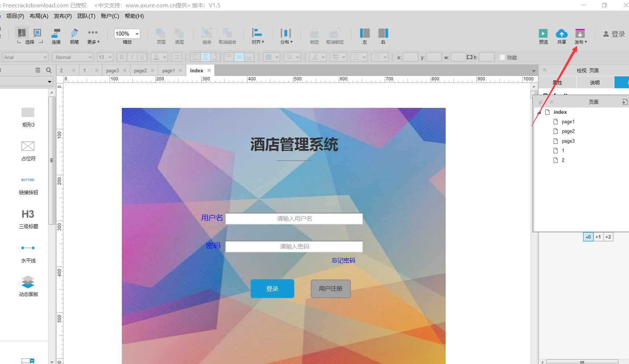Open the zoom percentage dropdown
The image size is (629, 364).
137,33
